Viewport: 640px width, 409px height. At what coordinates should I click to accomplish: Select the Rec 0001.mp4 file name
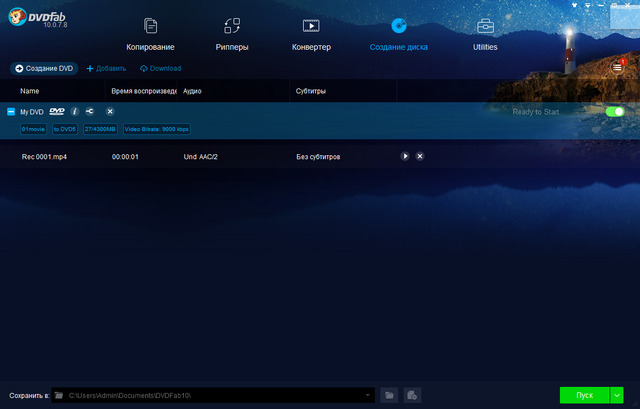44,157
